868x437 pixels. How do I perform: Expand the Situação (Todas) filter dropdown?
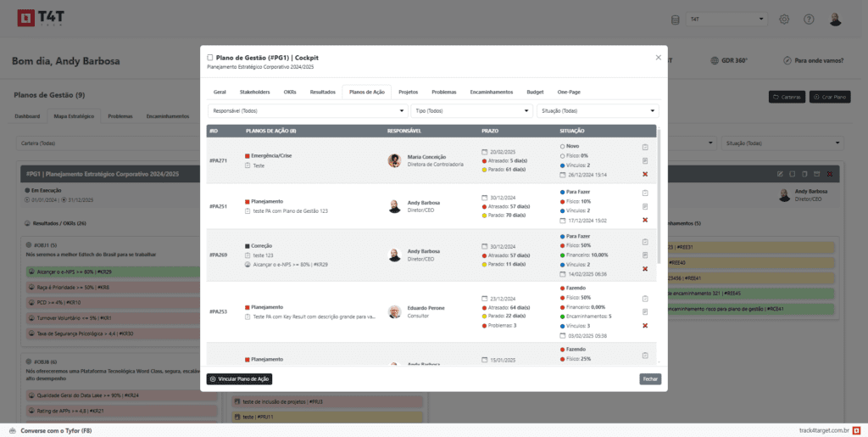click(x=598, y=110)
